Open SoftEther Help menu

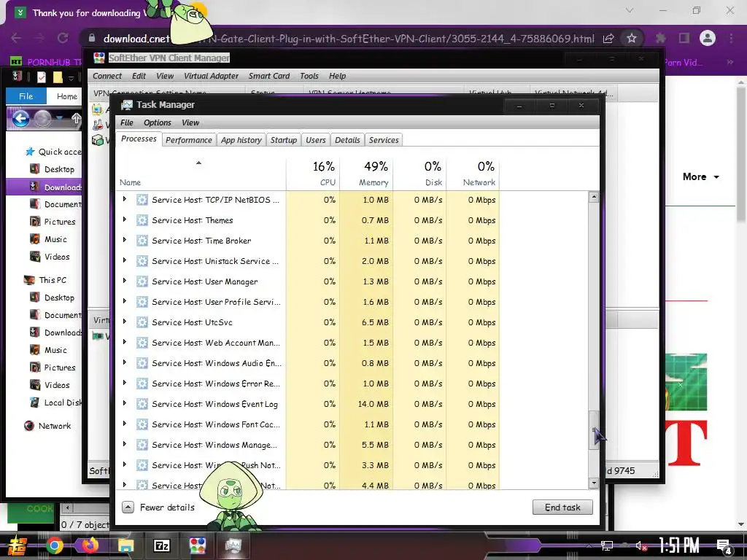337,76
